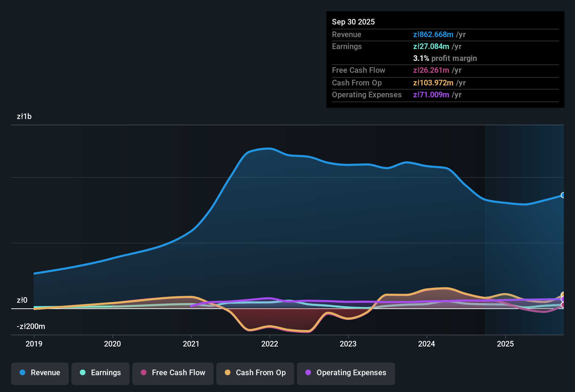Toggle the Earnings series legend
This screenshot has height=392, width=575.
pos(101,373)
